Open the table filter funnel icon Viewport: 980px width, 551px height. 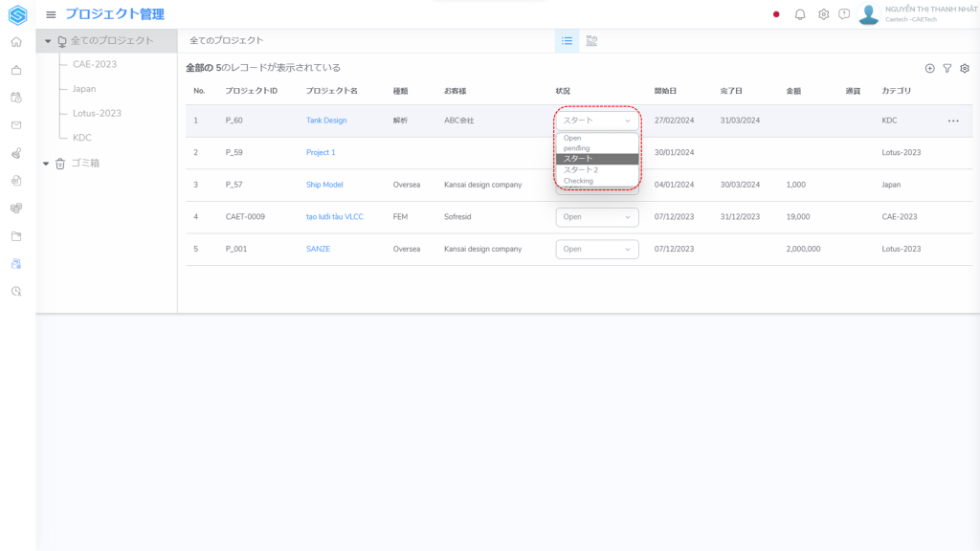(x=947, y=68)
